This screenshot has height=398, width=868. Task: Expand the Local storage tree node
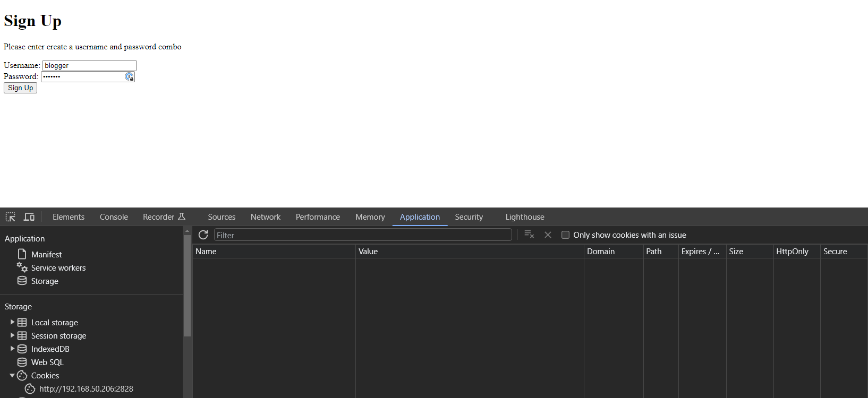click(12, 322)
